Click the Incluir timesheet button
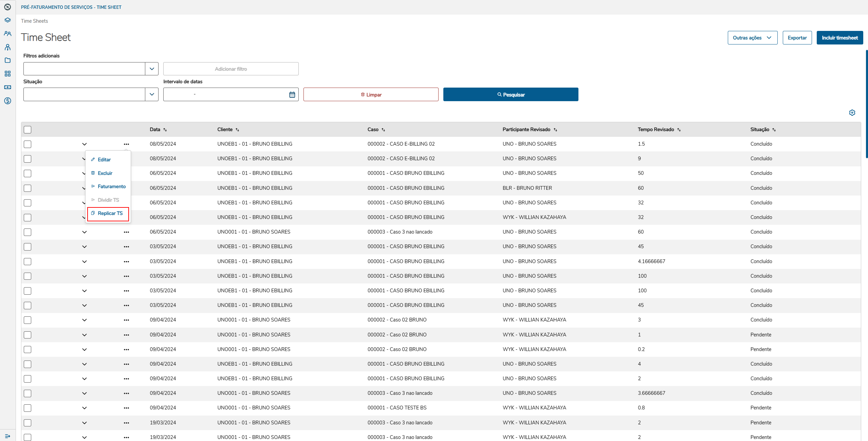Image resolution: width=868 pixels, height=441 pixels. point(839,38)
